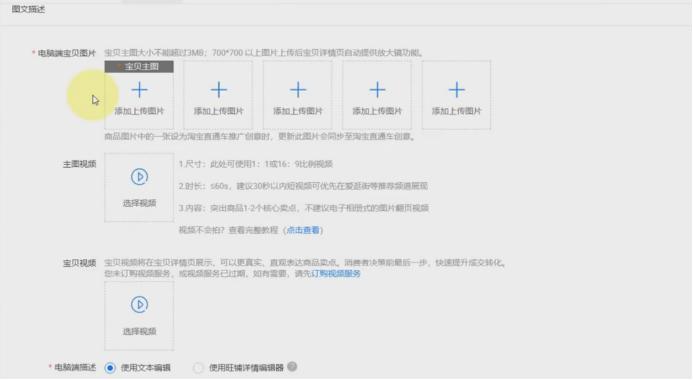Viewport: 693px width, 380px height.
Task: Click the 宝贝视频 field label
Action: (x=80, y=263)
